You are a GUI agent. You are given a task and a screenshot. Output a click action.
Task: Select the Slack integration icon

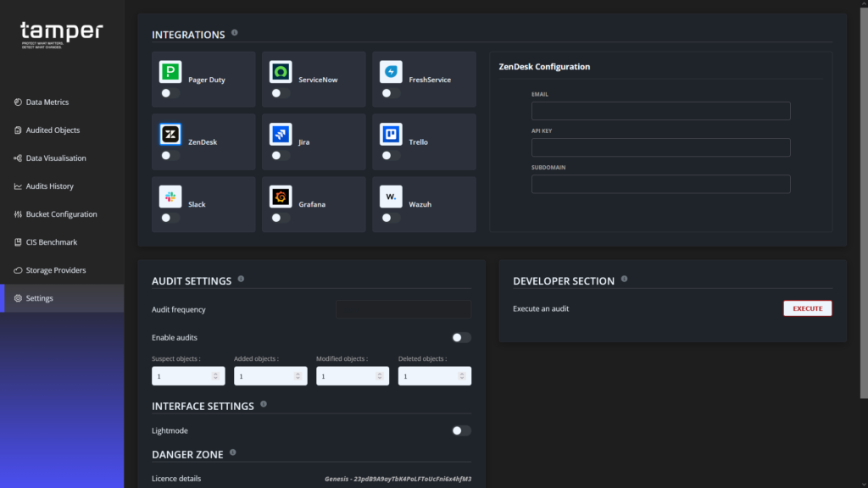[170, 196]
